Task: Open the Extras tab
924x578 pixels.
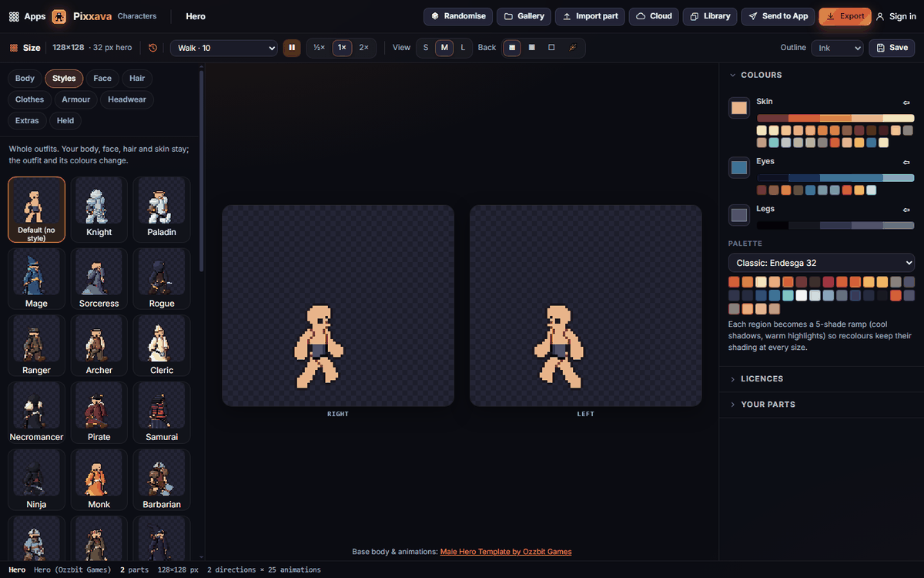Action: click(27, 121)
